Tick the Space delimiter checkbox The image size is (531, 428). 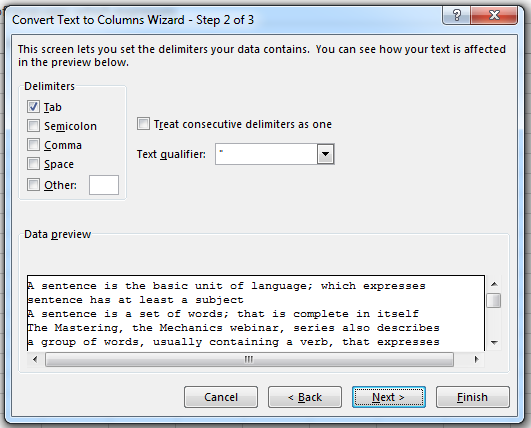tap(33, 164)
